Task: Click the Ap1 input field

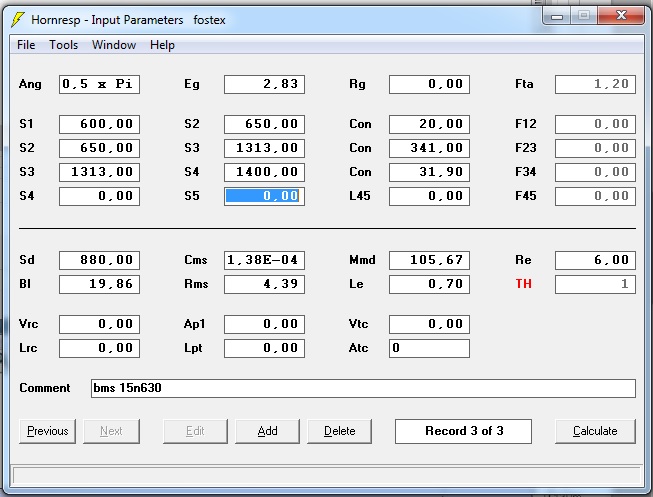Action: [x=264, y=325]
